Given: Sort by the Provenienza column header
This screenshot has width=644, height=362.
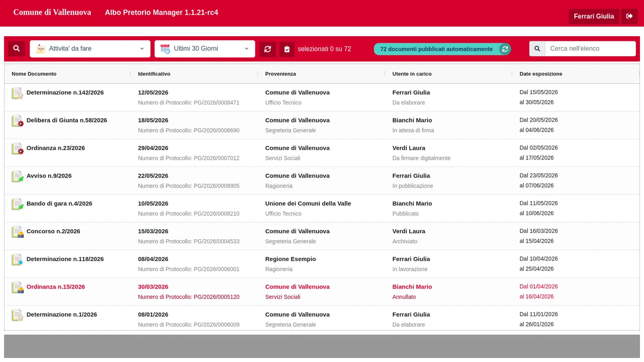Looking at the screenshot, I should [x=281, y=74].
